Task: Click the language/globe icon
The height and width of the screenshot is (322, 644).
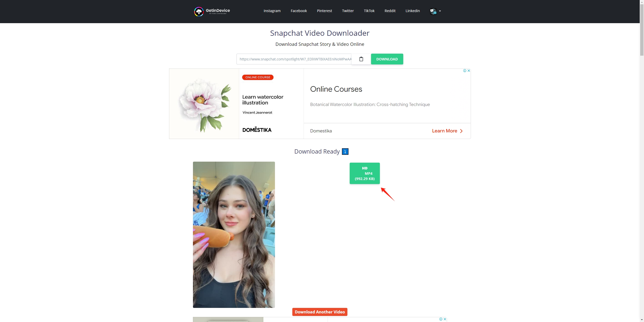Action: click(x=433, y=11)
